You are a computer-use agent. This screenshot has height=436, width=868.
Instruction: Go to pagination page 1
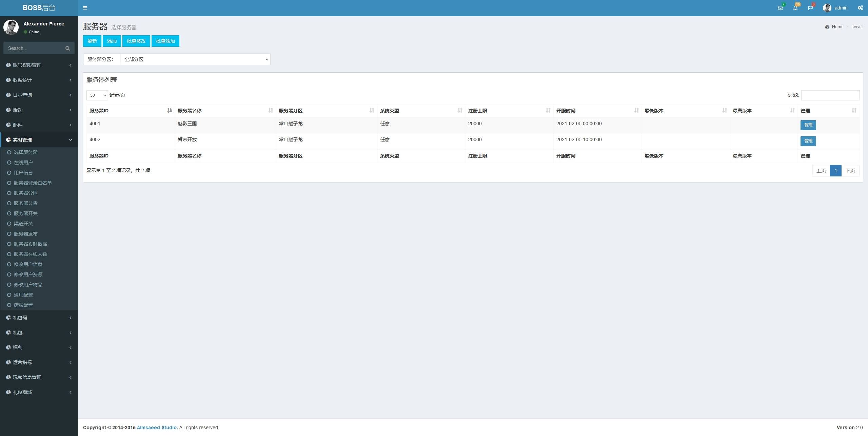click(835, 171)
